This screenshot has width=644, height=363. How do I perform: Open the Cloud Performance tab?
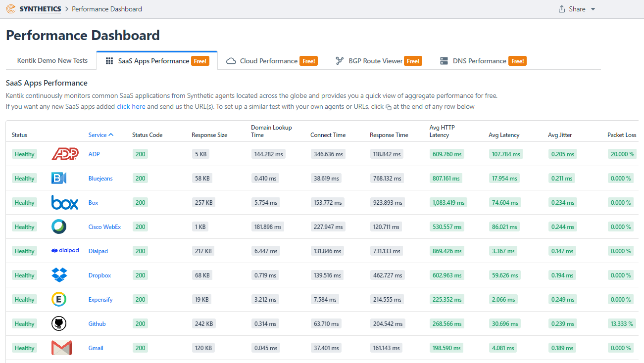pyautogui.click(x=272, y=61)
